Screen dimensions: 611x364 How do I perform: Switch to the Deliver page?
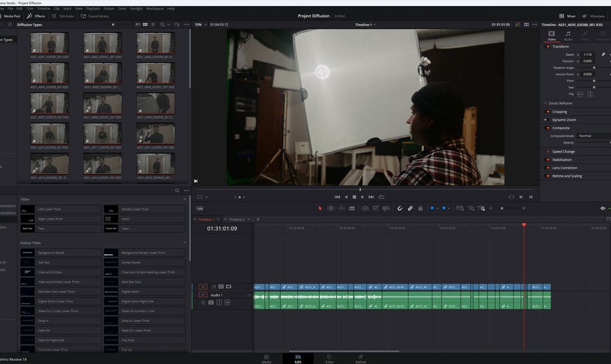click(360, 358)
